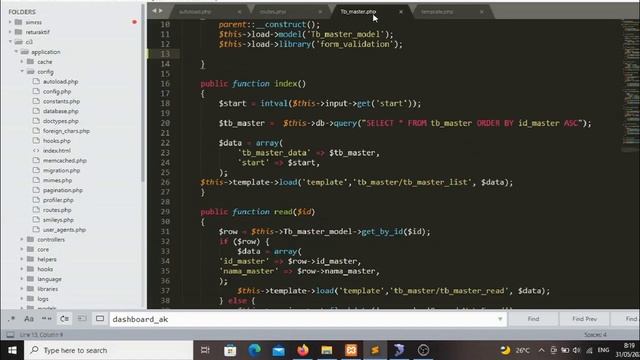Open the Windows Start menu
640x360 pixels.
coord(12,350)
